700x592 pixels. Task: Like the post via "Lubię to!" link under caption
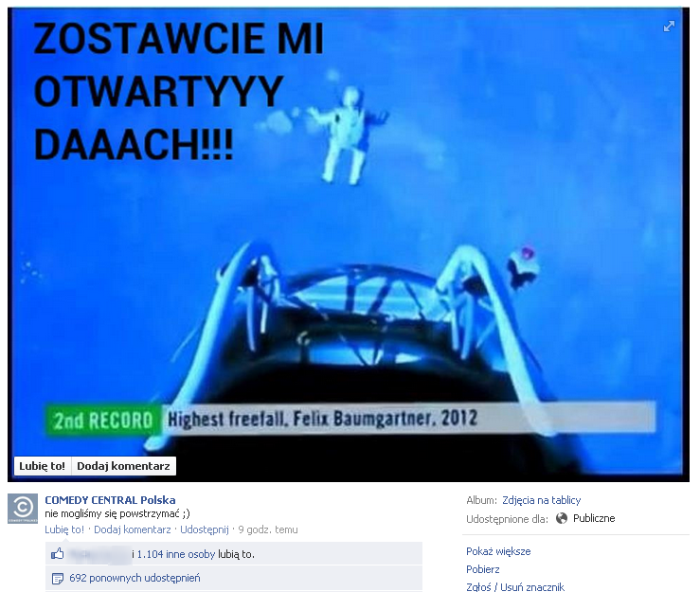coord(64,529)
